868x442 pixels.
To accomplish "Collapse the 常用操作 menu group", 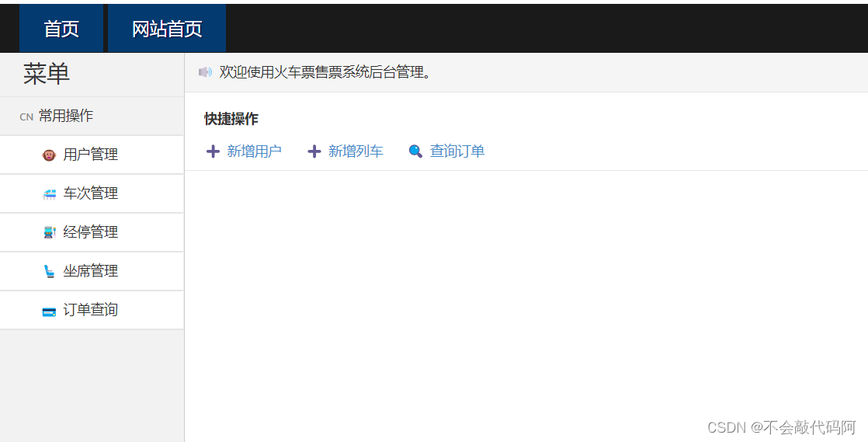I will [x=92, y=116].
